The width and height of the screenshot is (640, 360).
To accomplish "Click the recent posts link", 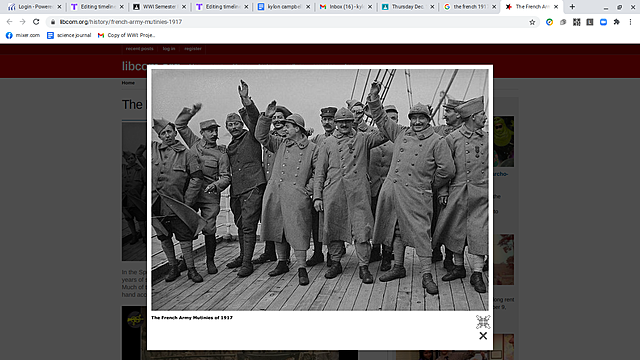I will (140, 49).
